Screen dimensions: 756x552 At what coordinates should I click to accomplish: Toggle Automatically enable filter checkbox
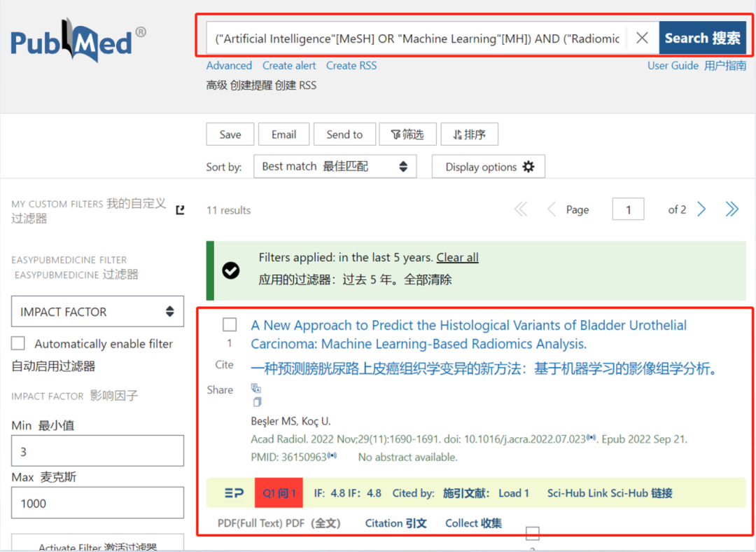tap(18, 343)
